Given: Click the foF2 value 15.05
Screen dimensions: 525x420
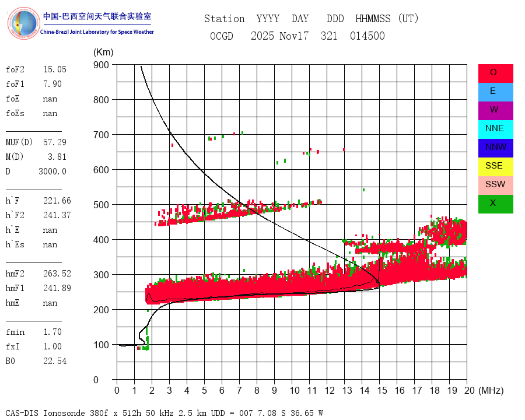Looking at the screenshot, I should (55, 69).
